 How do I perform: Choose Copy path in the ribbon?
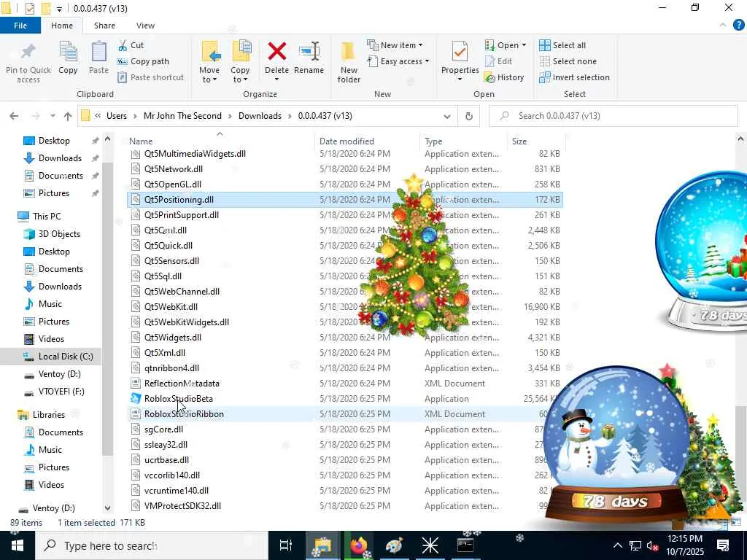[144, 61]
